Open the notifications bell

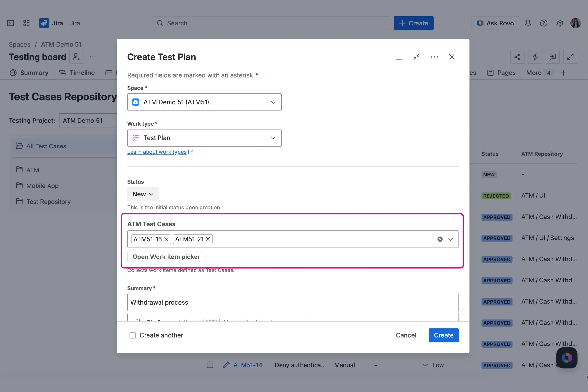(528, 23)
